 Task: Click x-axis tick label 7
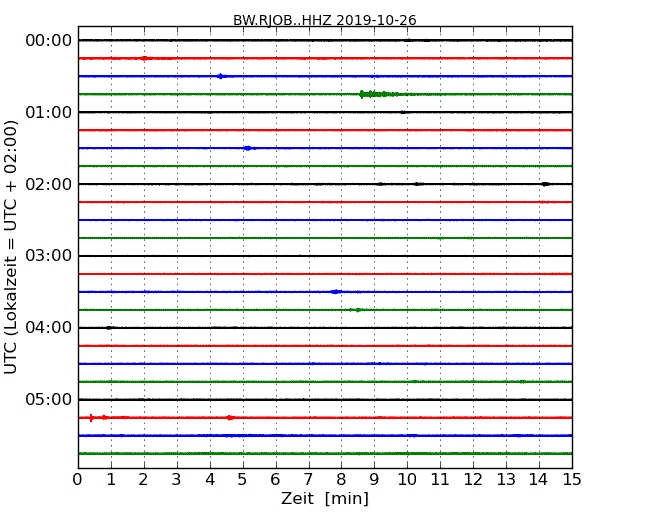click(x=308, y=480)
